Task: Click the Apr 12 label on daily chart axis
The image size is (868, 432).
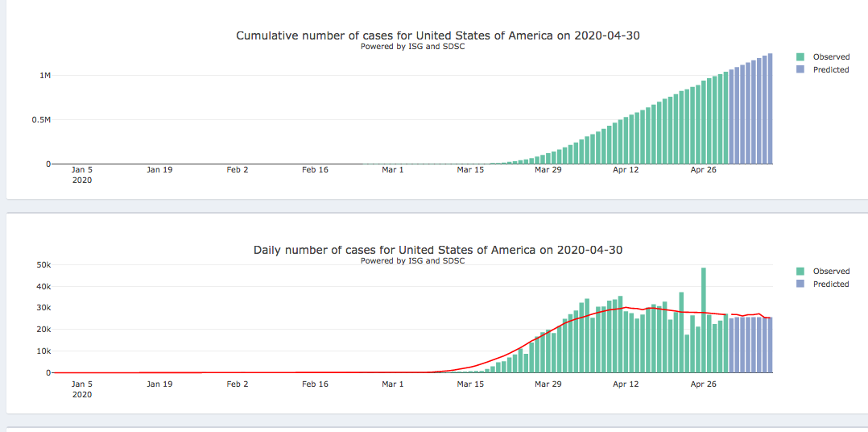Action: pyautogui.click(x=626, y=384)
